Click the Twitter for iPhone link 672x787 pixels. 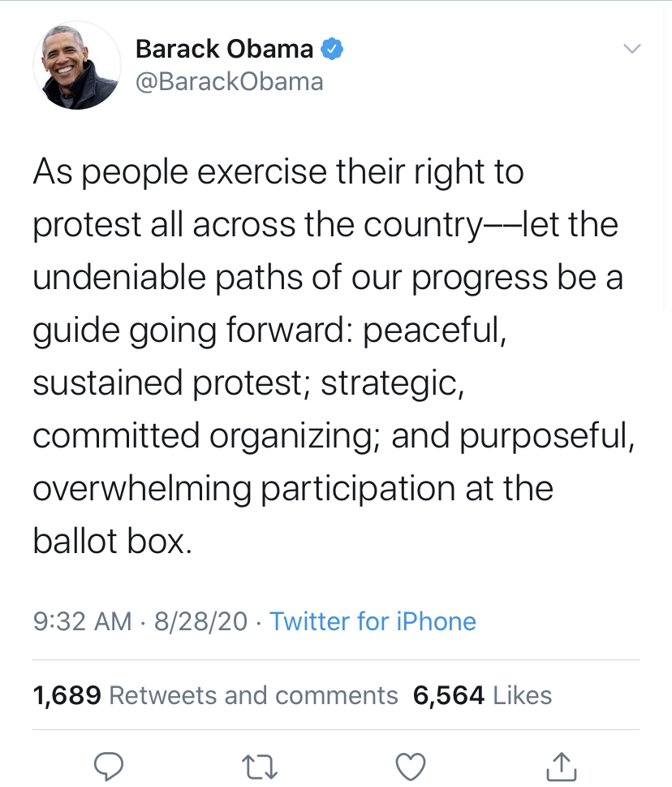pos(373,621)
